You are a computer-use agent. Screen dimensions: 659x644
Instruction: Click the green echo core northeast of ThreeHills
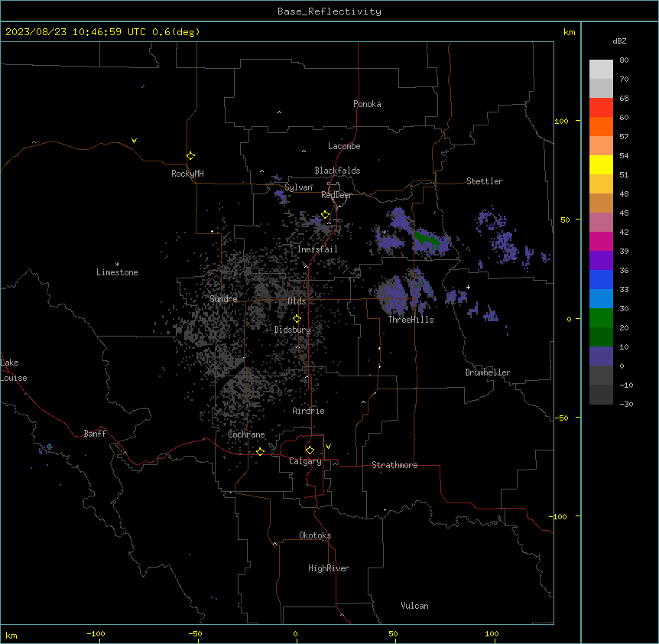tap(427, 240)
